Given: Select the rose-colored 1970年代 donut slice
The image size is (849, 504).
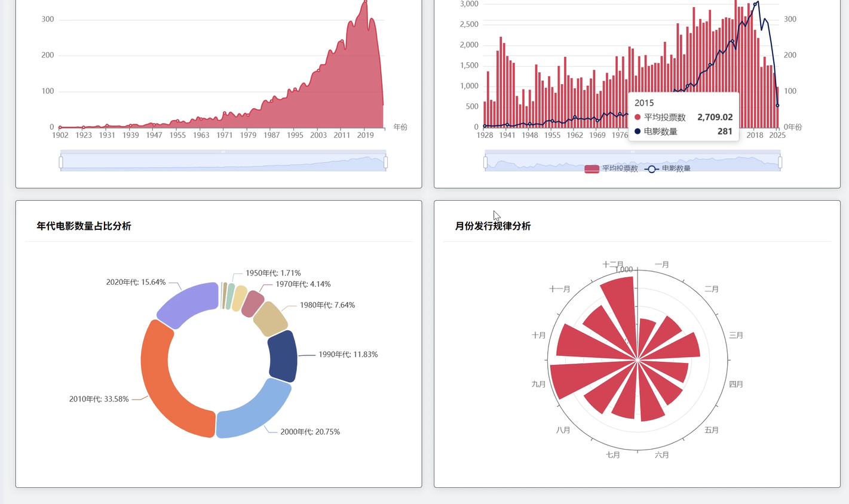Looking at the screenshot, I should tap(253, 303).
